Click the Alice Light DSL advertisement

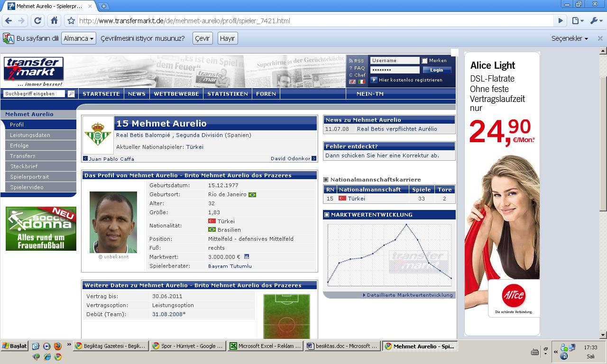tap(502, 193)
